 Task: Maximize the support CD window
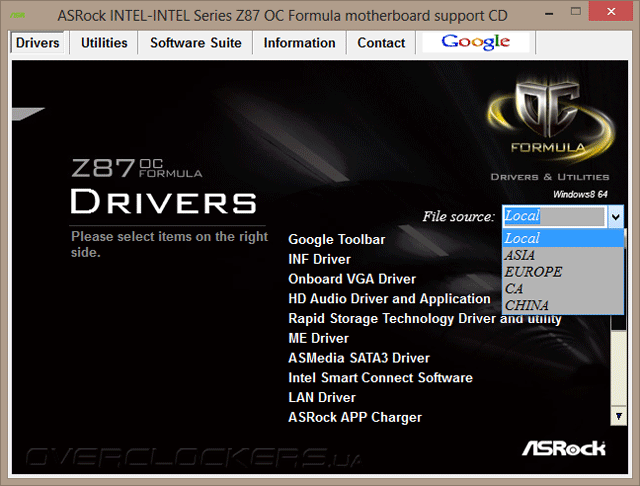(x=576, y=12)
